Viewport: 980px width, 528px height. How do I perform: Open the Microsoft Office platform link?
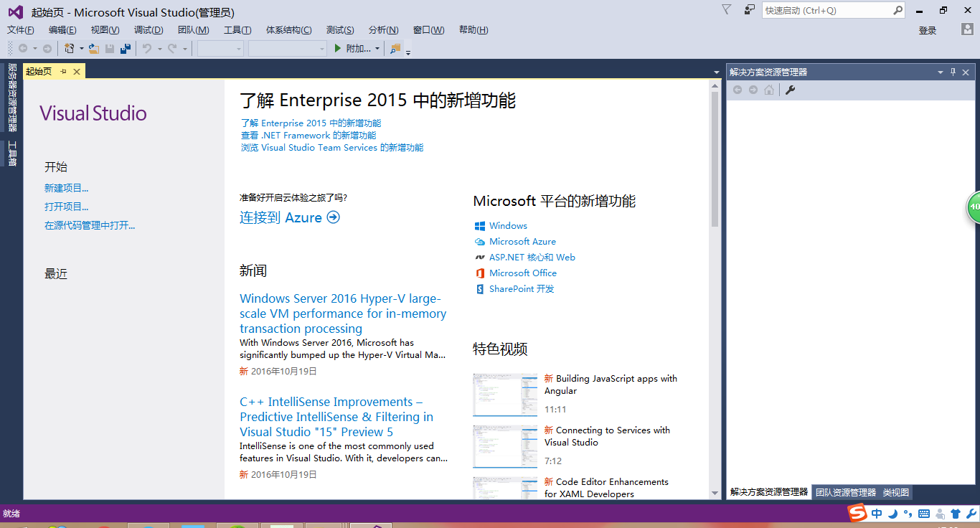(523, 273)
